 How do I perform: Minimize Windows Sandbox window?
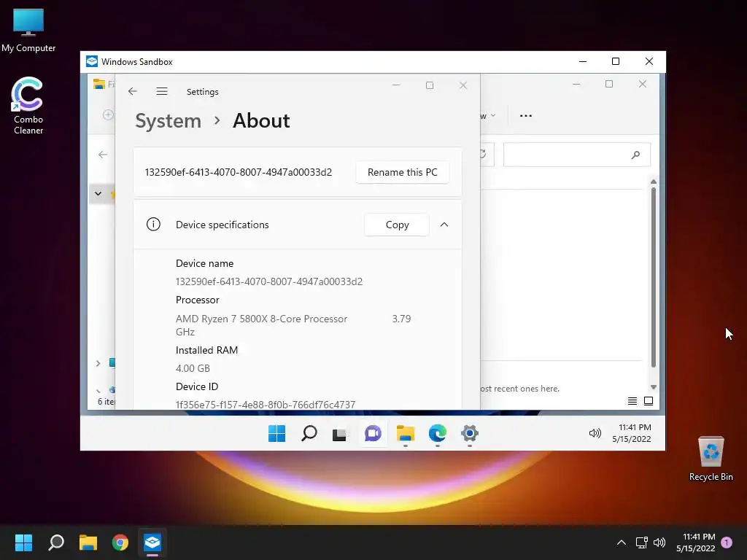pyautogui.click(x=583, y=61)
